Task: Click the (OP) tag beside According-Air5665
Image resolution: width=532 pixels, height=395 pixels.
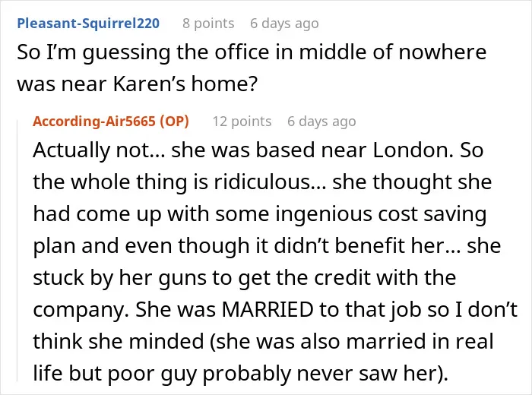Action: coord(174,121)
